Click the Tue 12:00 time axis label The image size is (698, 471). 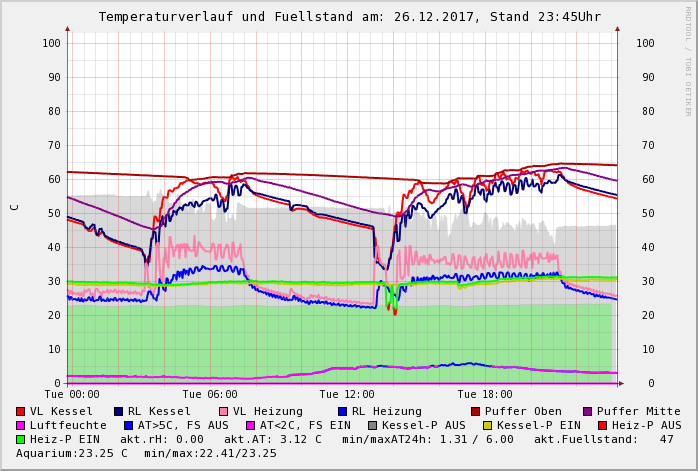coord(347,395)
